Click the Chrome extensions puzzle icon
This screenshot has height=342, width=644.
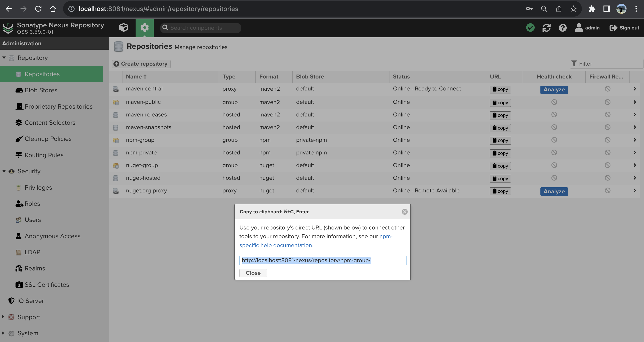click(592, 9)
